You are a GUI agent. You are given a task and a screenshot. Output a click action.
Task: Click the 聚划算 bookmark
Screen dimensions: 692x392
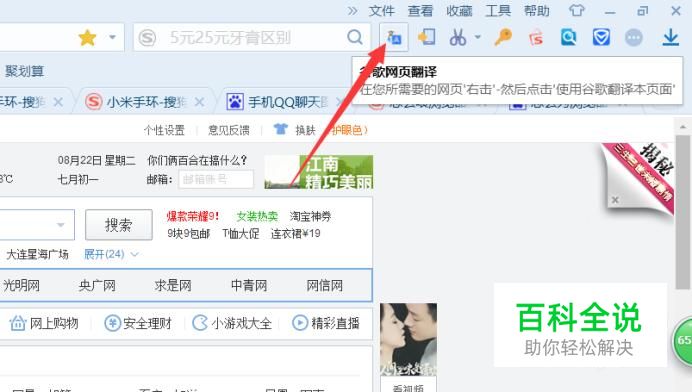(x=25, y=71)
